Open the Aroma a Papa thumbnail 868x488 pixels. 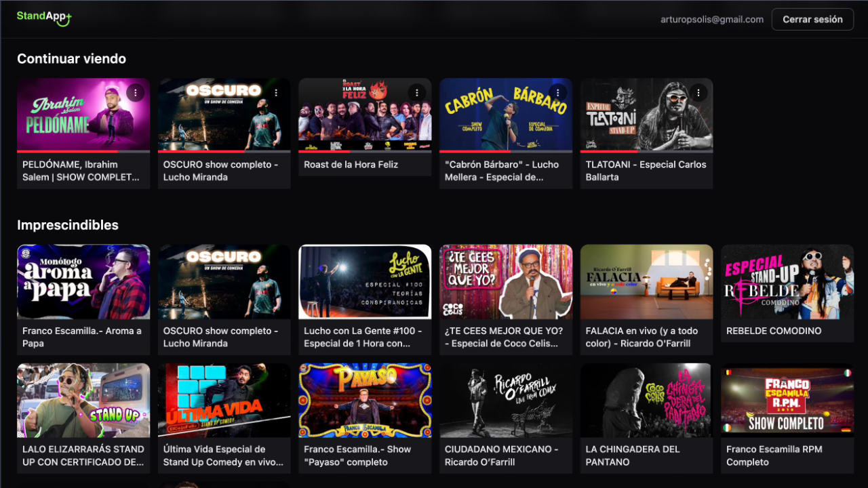pyautogui.click(x=83, y=282)
